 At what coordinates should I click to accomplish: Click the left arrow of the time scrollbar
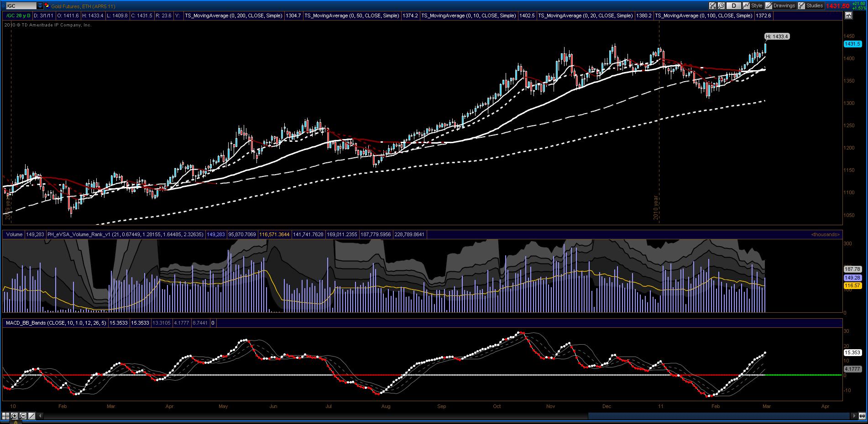point(41,416)
